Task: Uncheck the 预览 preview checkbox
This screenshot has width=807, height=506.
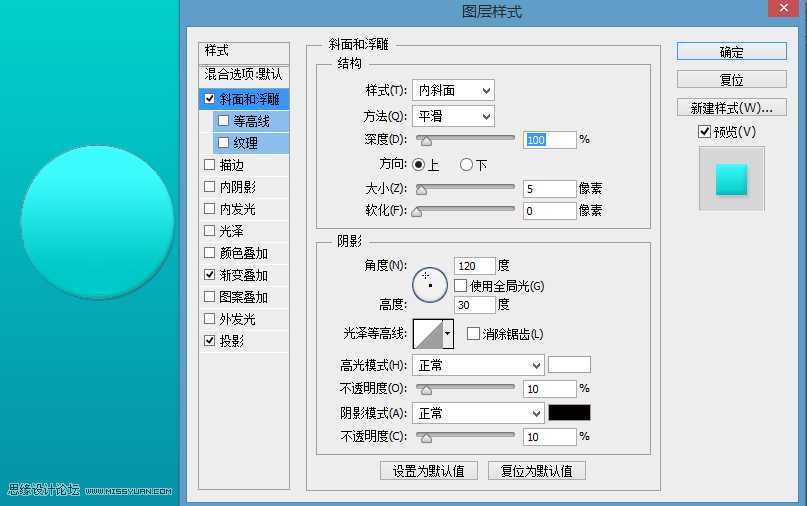Action: [704, 132]
